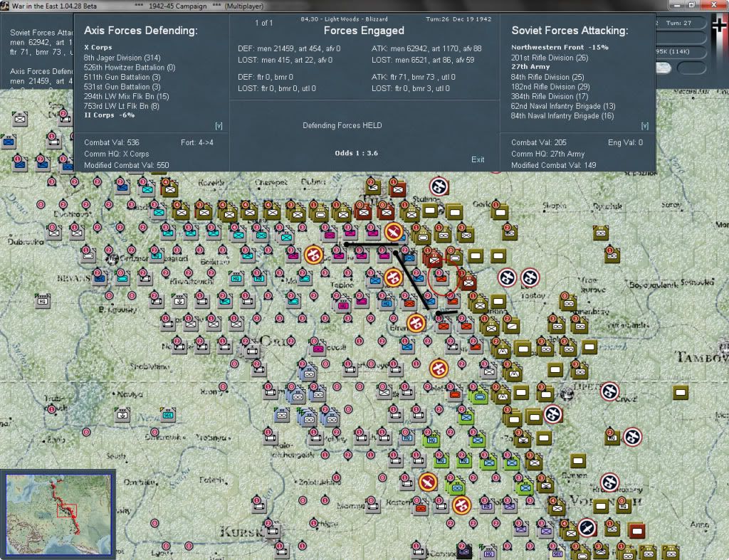Select 294th LW Mix Flk Bn (15)

[x=126, y=97]
